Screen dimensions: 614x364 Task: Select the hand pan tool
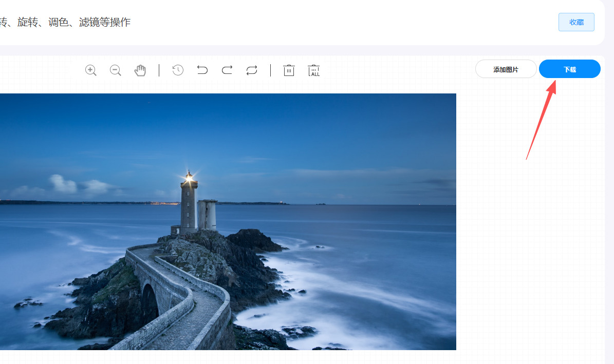click(140, 70)
